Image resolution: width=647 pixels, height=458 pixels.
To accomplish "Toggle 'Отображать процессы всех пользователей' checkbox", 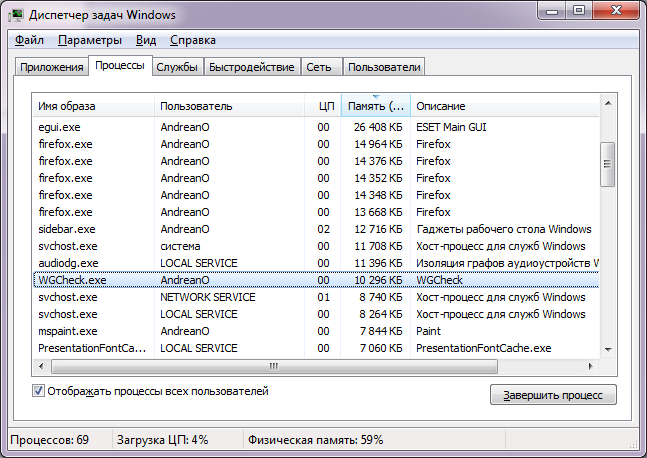I will pos(38,391).
